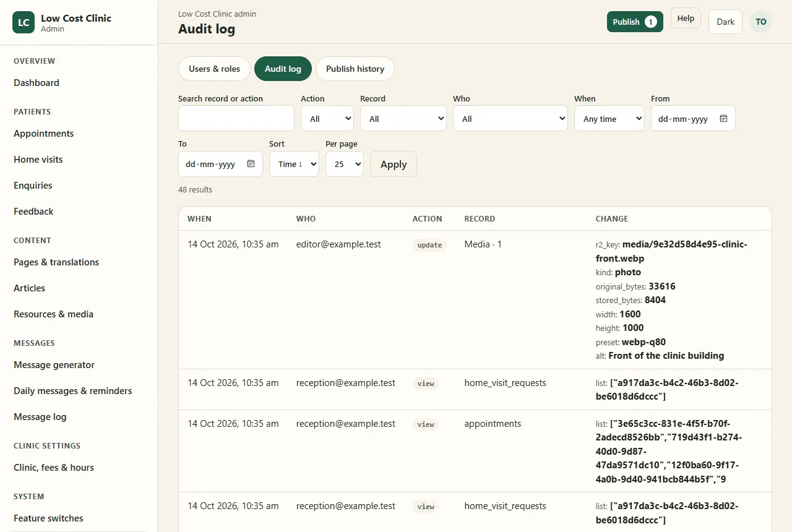
Task: Click the editor@example.test cell
Action: coord(338,244)
